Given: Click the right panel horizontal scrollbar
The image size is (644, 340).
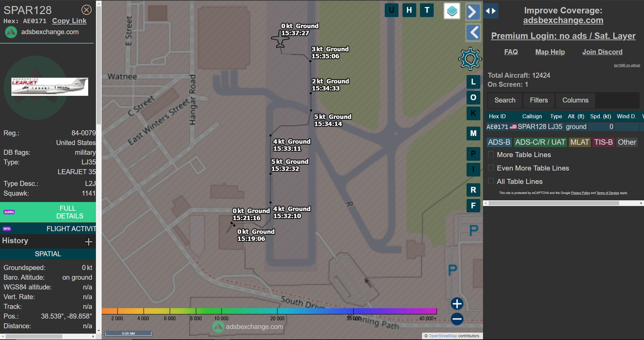Looking at the screenshot, I should [x=554, y=203].
